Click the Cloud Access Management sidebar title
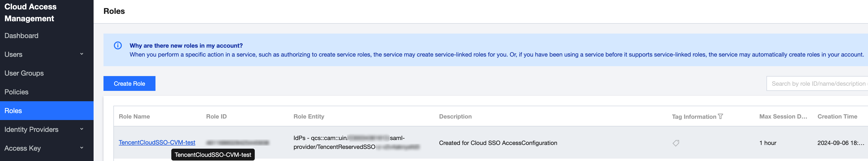Image resolution: width=868 pixels, height=161 pixels. (30, 12)
